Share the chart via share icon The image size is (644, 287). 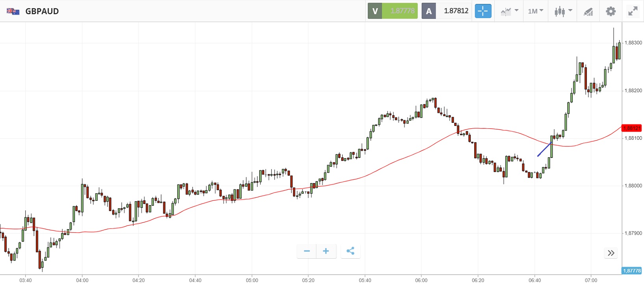[x=350, y=251]
